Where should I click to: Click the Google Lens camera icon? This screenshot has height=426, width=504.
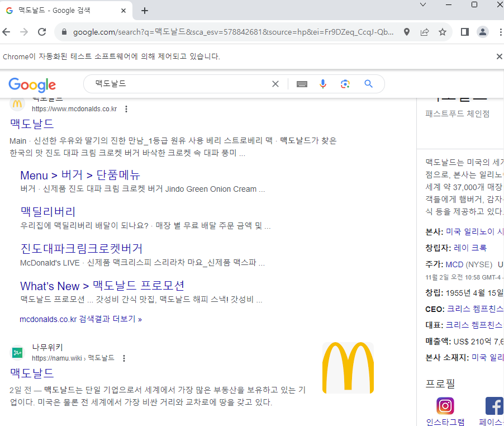click(345, 83)
